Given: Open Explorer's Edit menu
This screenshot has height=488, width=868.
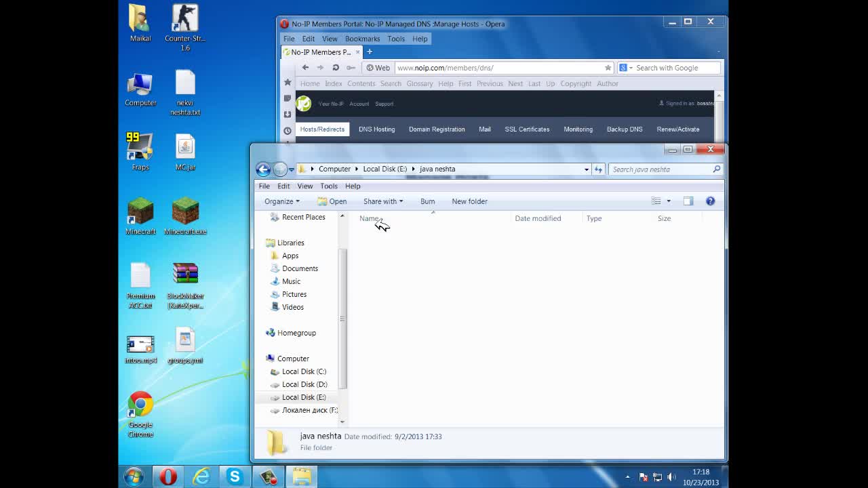Looking at the screenshot, I should click(283, 186).
